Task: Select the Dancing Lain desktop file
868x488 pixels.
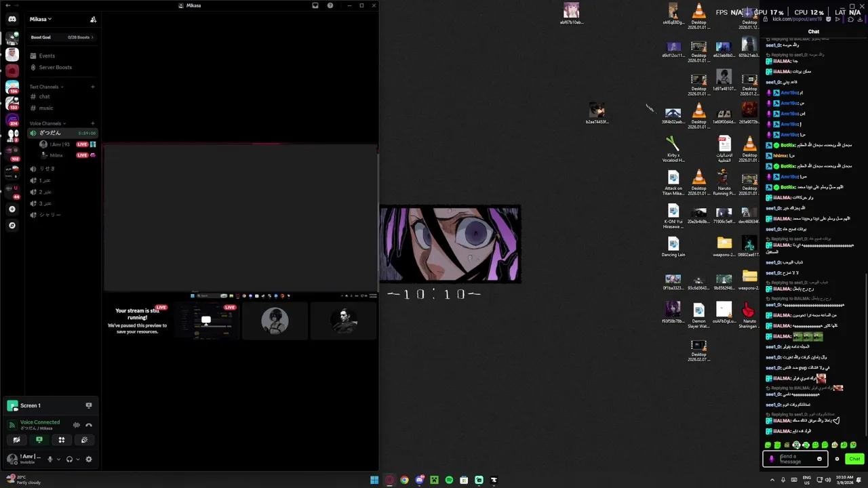Action: click(673, 246)
